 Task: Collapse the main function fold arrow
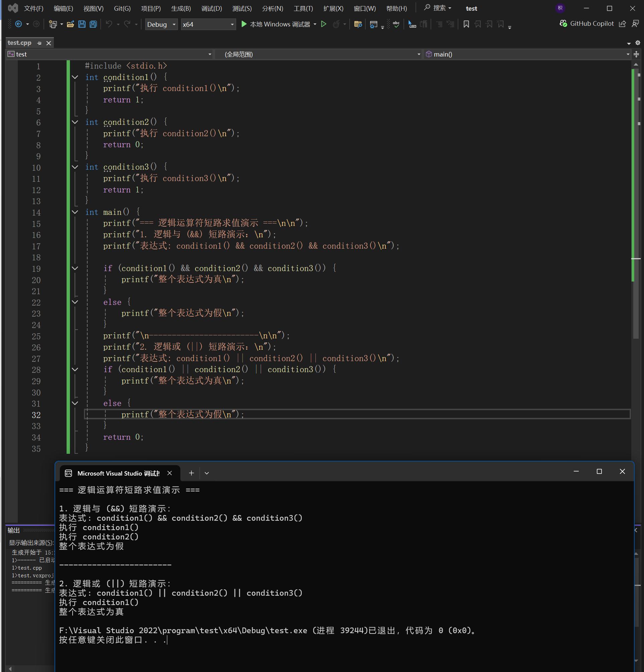tap(75, 212)
